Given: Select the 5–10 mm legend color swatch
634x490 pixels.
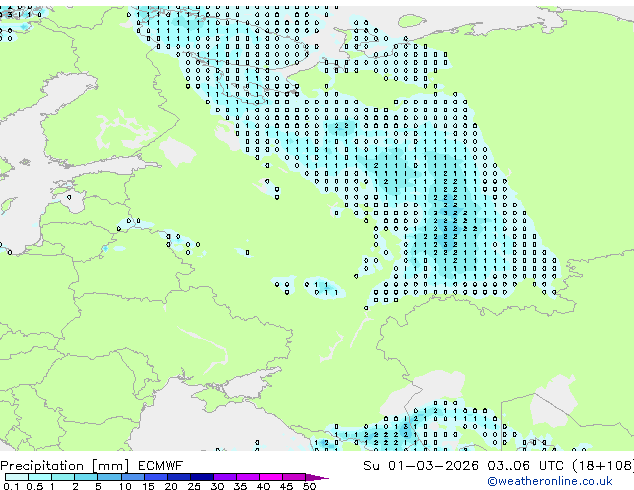Looking at the screenshot, I should (109, 477).
